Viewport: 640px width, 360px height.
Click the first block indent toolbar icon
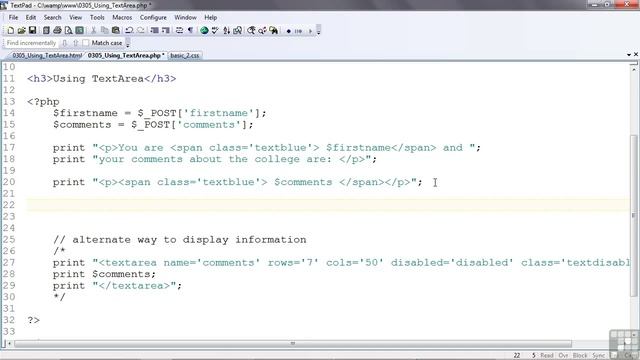[x=154, y=31]
